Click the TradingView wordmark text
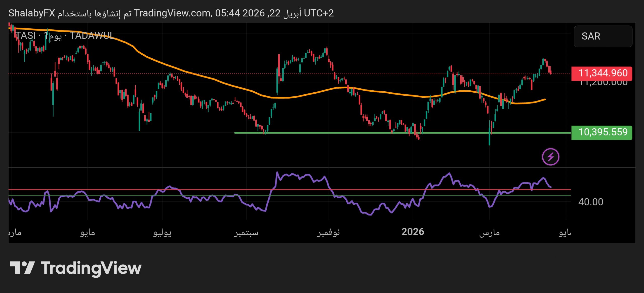 click(91, 268)
